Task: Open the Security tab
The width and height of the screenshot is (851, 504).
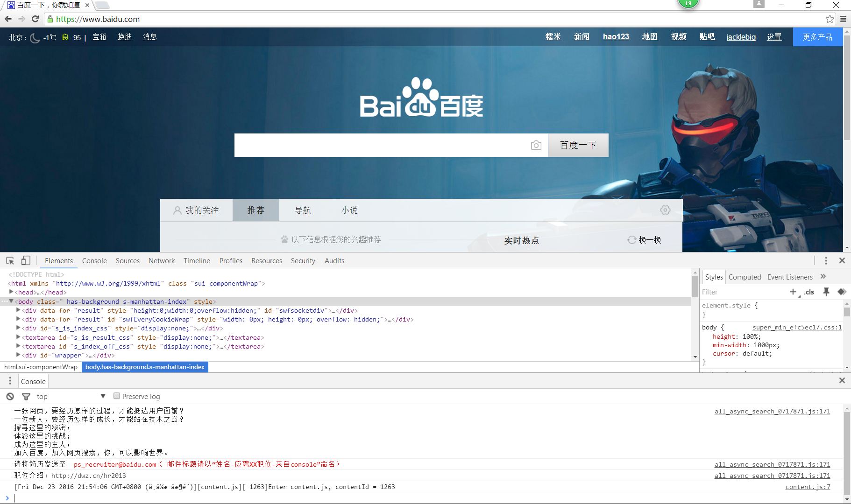Action: tap(303, 260)
